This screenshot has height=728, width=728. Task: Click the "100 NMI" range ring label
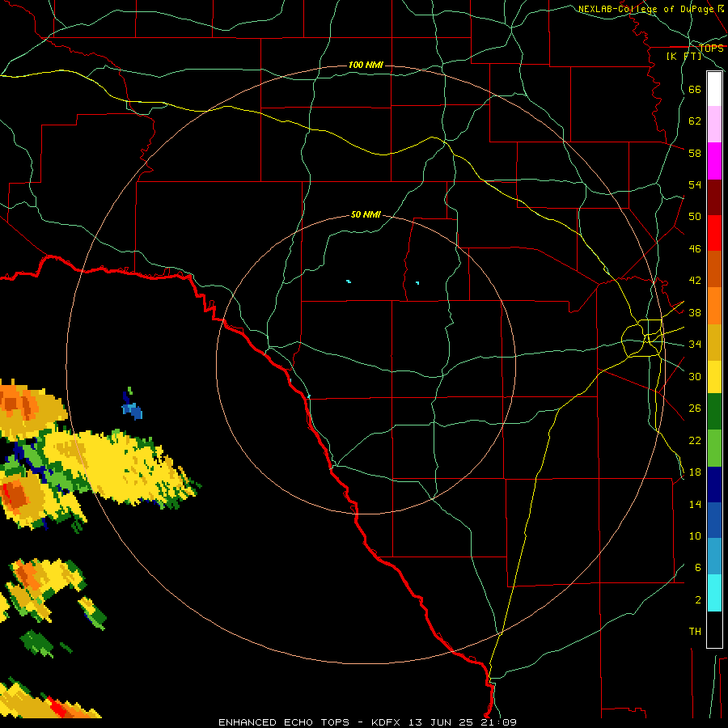tap(366, 65)
